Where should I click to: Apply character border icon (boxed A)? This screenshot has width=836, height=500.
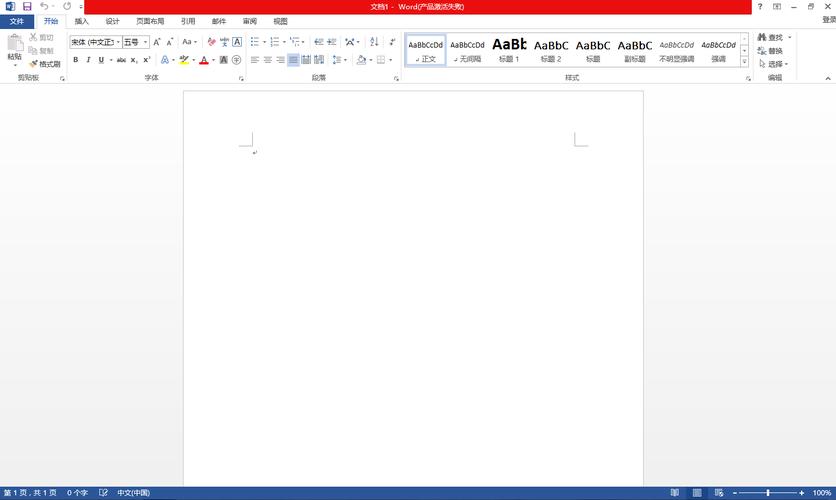coord(237,42)
